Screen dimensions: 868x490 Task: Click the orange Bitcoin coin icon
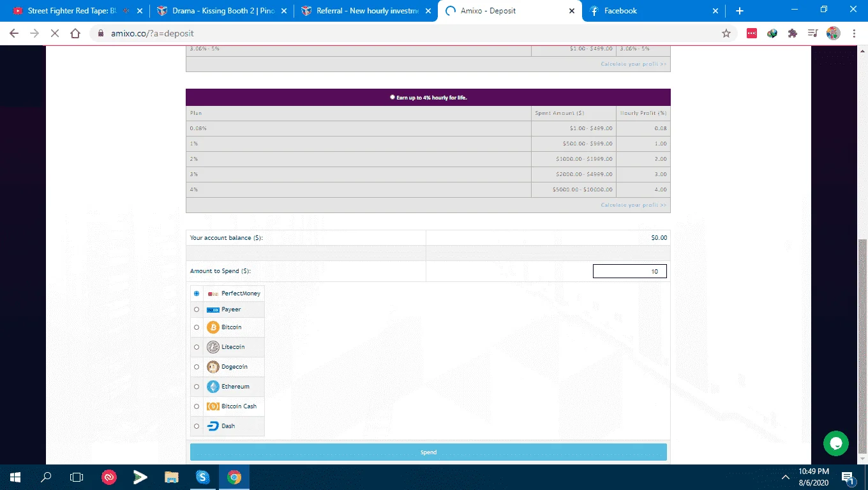point(213,327)
